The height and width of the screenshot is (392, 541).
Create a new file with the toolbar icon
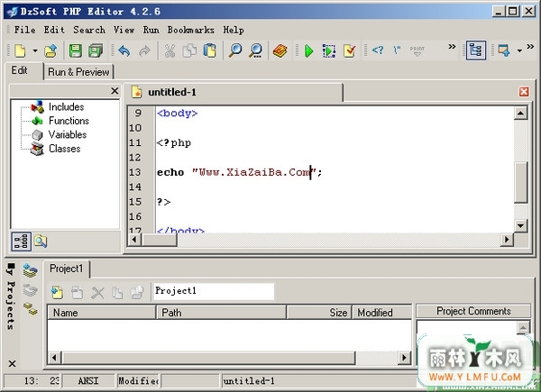tap(20, 50)
